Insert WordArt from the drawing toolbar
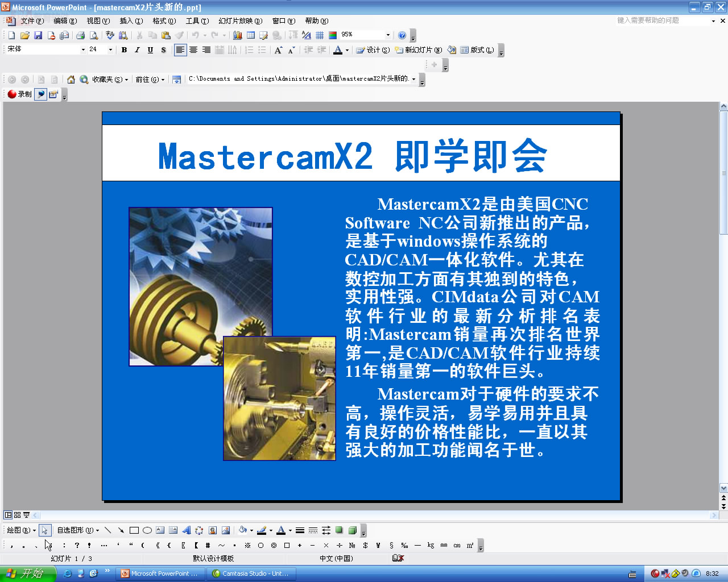The height and width of the screenshot is (582, 728). click(187, 530)
